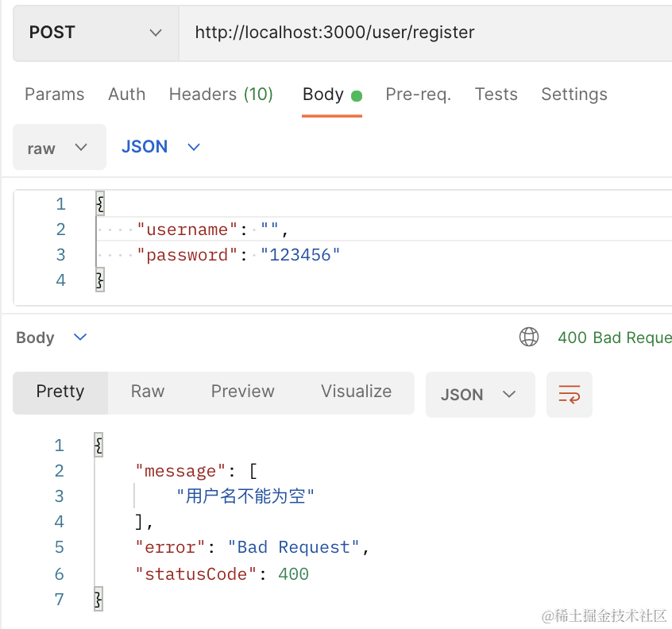Switch to the Params tab

(x=55, y=95)
